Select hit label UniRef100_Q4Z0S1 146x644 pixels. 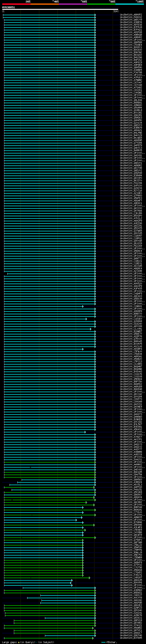point(131,404)
